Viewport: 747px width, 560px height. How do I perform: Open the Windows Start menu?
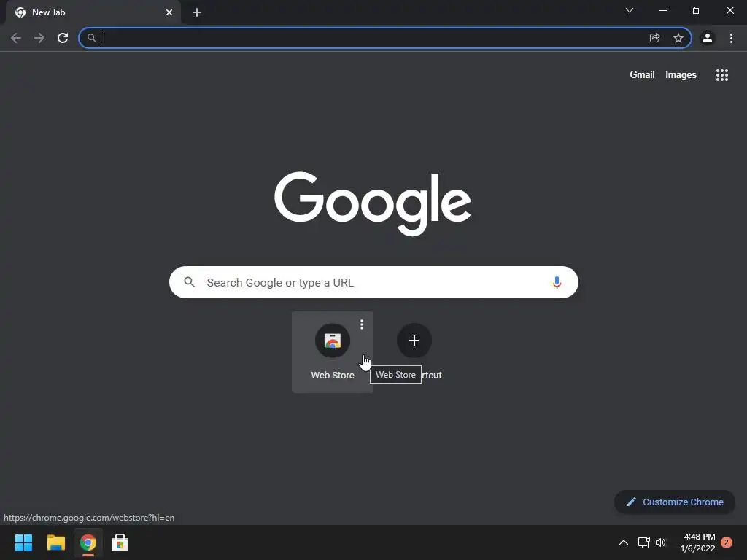point(23,542)
